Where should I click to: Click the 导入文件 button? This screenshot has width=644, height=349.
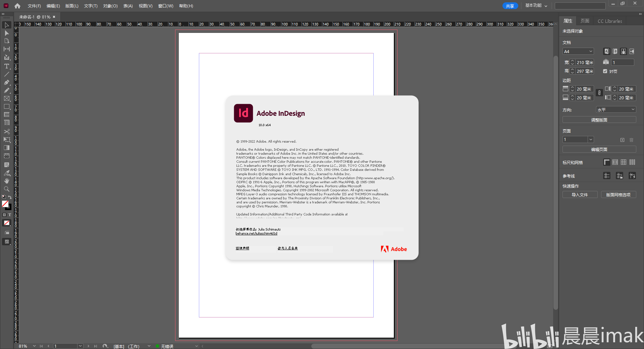(580, 195)
